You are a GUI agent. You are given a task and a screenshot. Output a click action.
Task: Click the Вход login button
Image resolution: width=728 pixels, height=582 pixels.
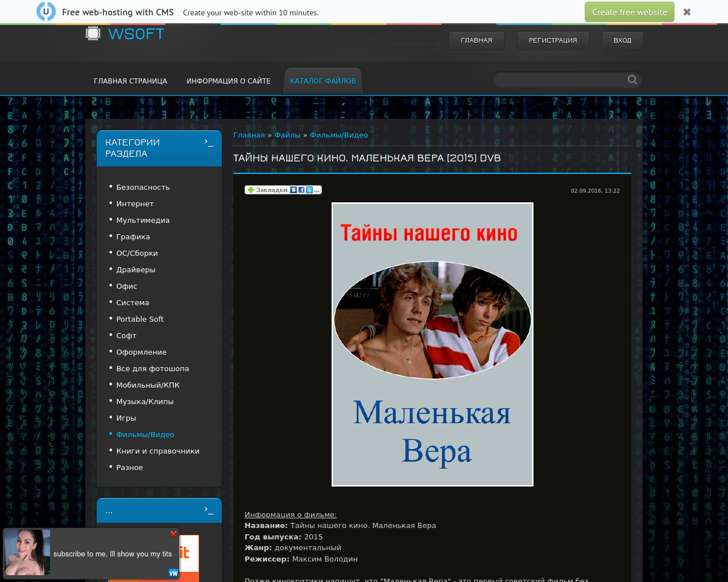tap(622, 40)
